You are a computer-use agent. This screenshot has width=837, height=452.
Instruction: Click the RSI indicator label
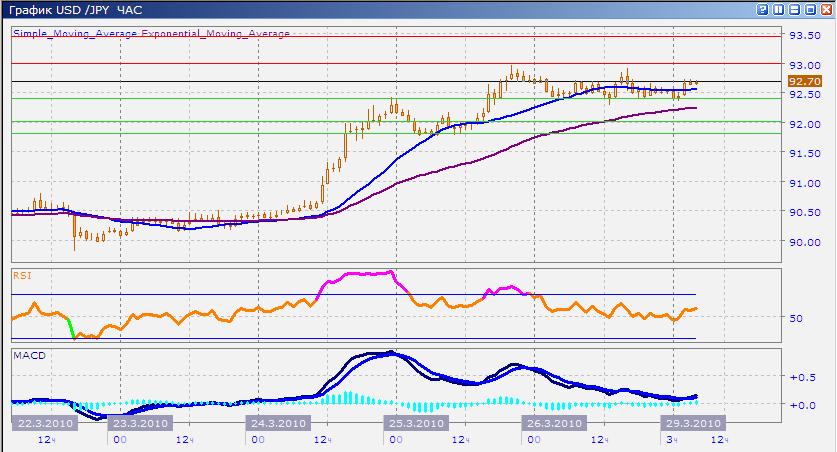coord(21,273)
